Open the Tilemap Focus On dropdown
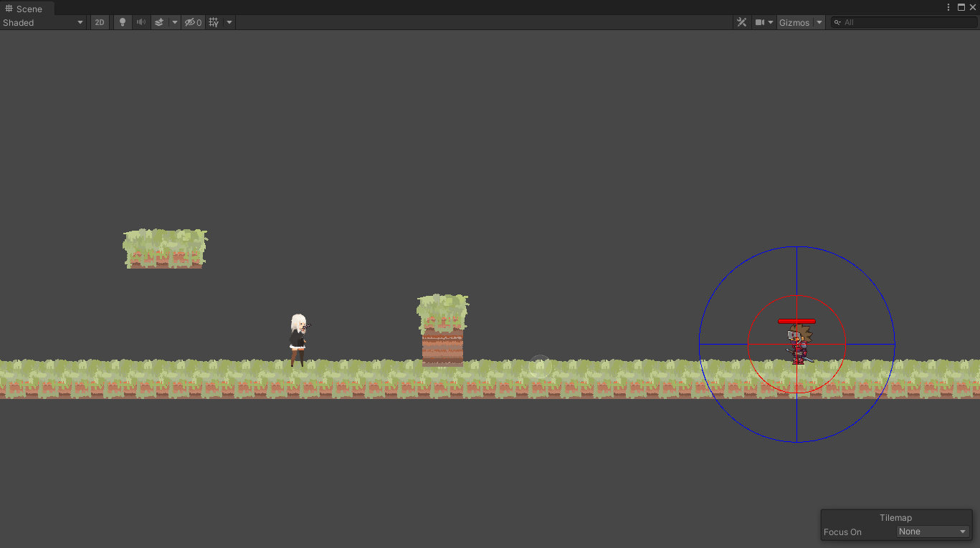The height and width of the screenshot is (548, 980). [x=933, y=532]
